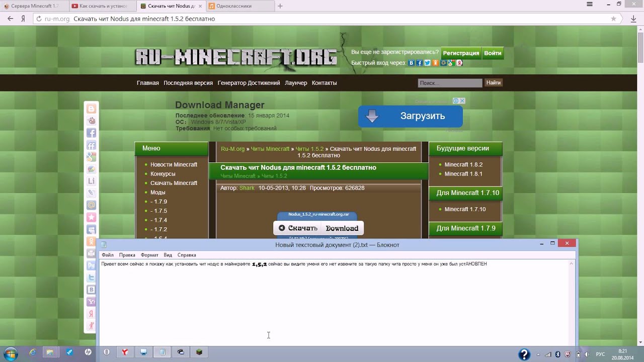Click the help question mark in tray

(524, 354)
